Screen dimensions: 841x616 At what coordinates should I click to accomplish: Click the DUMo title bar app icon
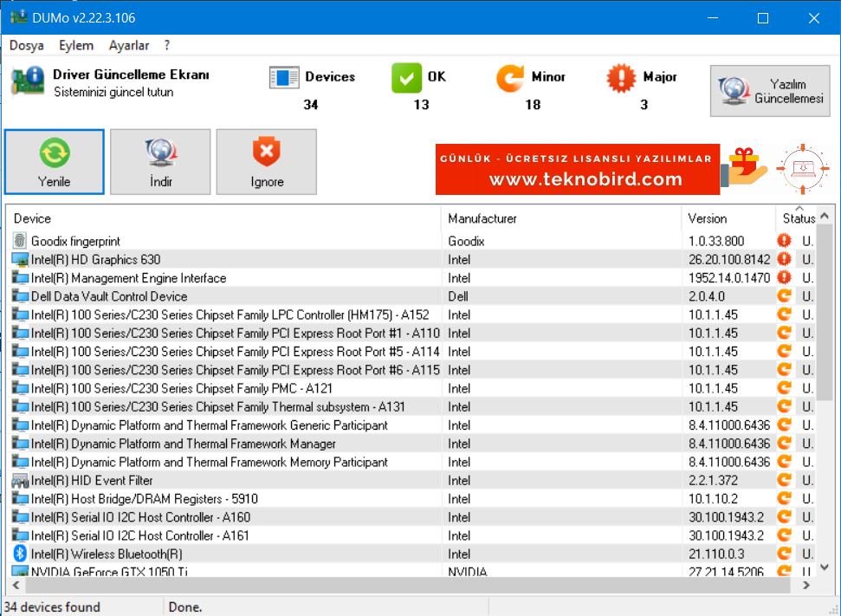point(19,17)
